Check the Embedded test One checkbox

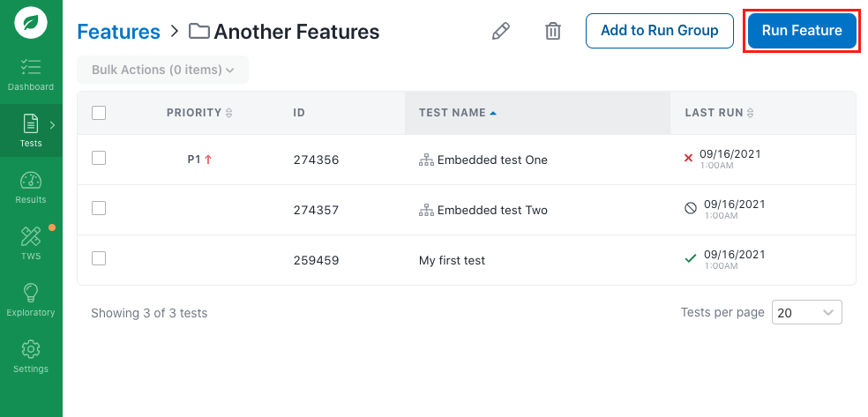coord(99,158)
